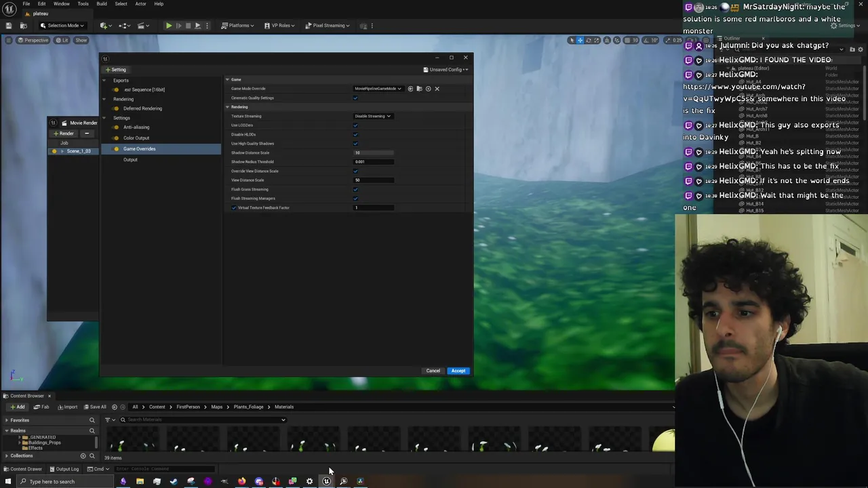Uncheck the Use LODZero checkbox

(x=355, y=125)
